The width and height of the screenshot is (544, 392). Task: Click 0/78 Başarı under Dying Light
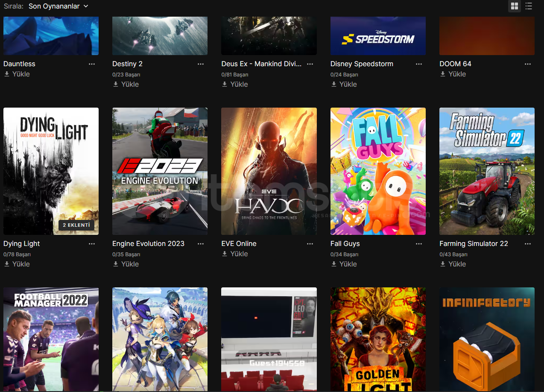(x=17, y=255)
